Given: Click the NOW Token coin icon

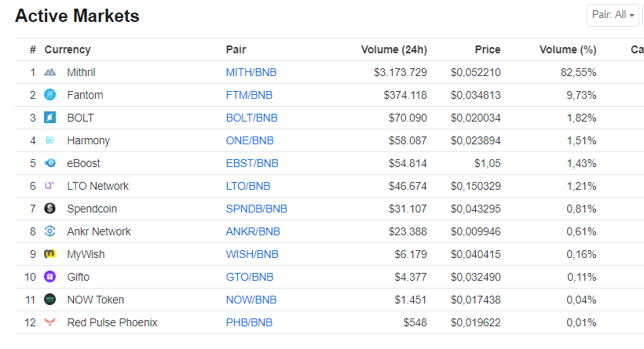Looking at the screenshot, I should (49, 300).
